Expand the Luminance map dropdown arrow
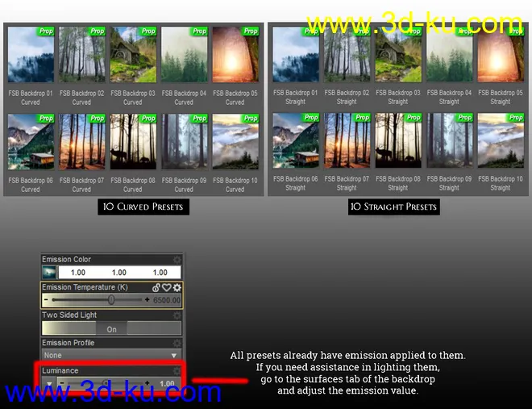 [49, 384]
